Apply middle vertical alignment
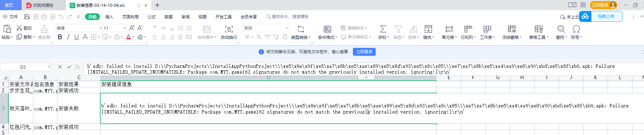This screenshot has width=644, height=135. 163,28
